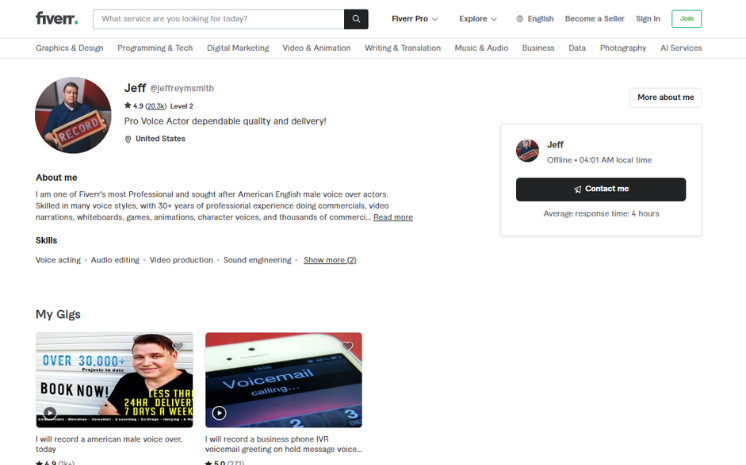The width and height of the screenshot is (746, 465).
Task: Play the Voicemail gig video preview
Action: click(219, 413)
